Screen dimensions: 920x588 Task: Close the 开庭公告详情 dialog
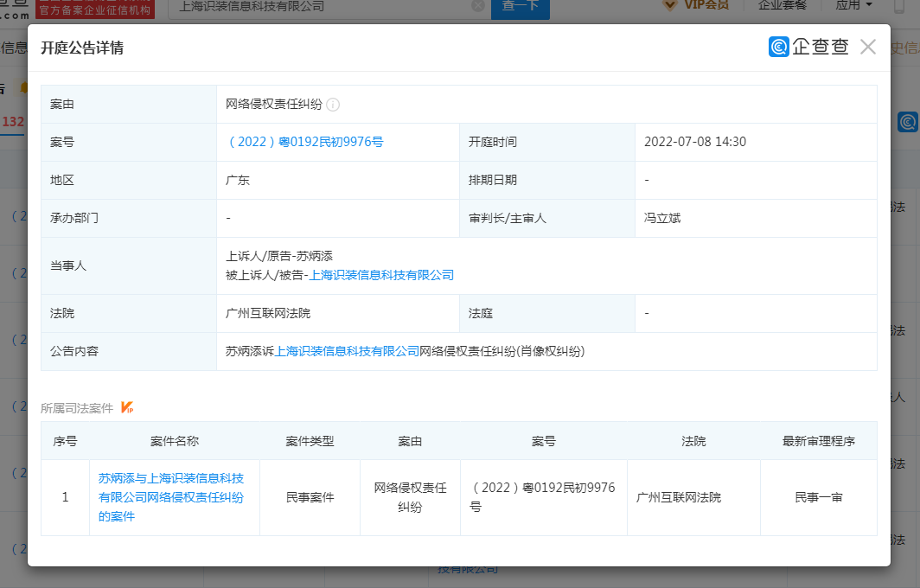(868, 47)
